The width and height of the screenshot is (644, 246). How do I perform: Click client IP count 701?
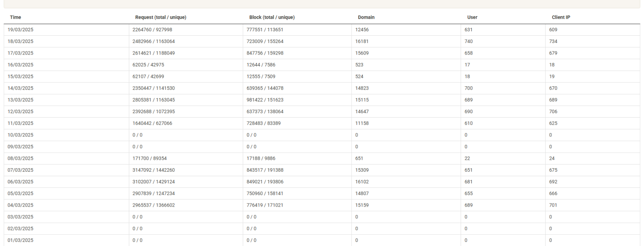tap(553, 205)
